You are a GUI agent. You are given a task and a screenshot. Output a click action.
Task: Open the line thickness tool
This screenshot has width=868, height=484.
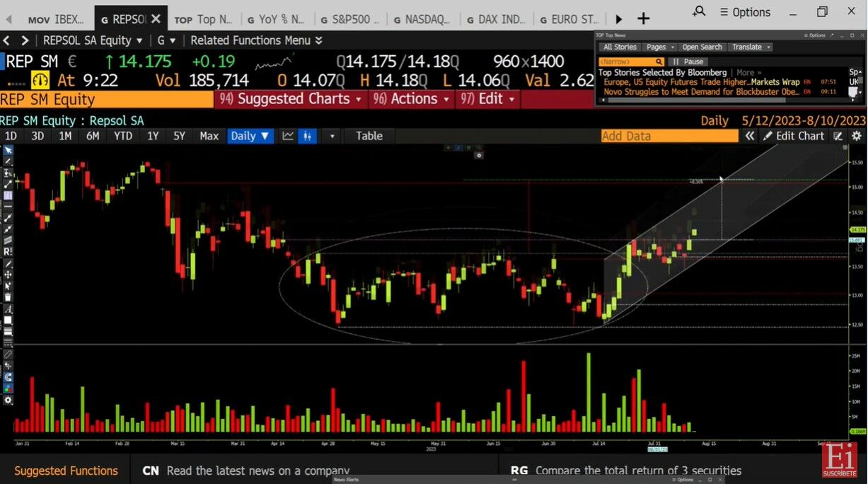pyautogui.click(x=8, y=331)
